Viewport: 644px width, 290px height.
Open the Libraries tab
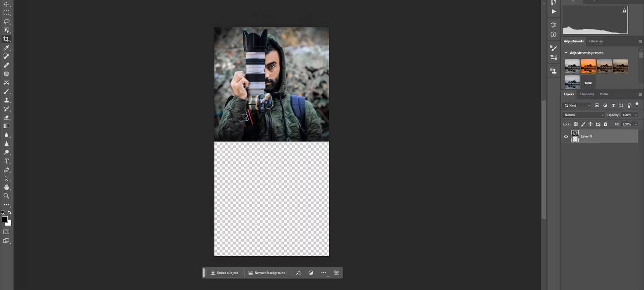tap(596, 41)
